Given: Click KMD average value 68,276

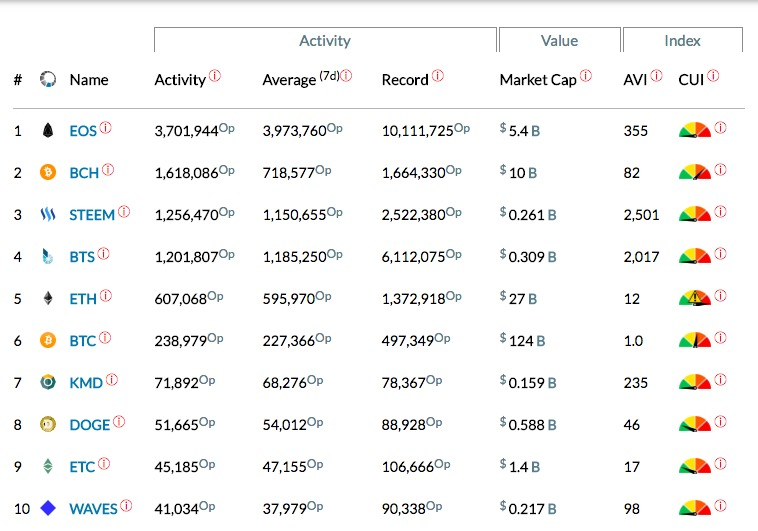Looking at the screenshot, I should (285, 383).
